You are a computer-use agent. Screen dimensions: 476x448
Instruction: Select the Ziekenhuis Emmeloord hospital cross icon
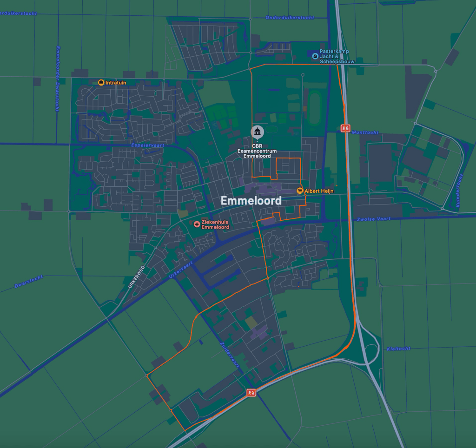pos(197,224)
